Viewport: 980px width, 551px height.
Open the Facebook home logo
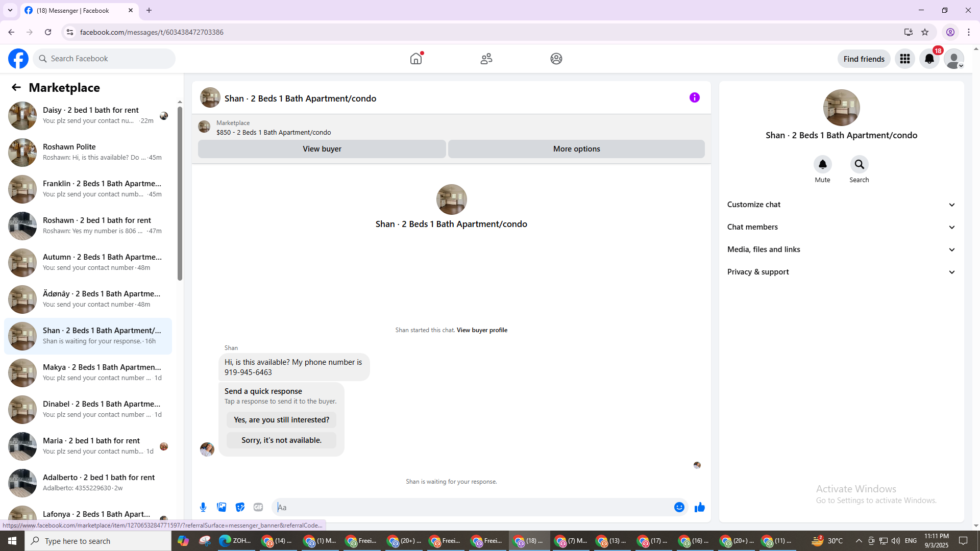(x=18, y=59)
